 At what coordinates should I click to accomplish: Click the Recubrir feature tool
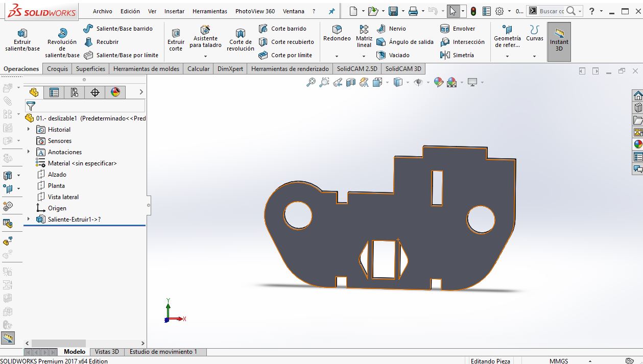click(101, 42)
